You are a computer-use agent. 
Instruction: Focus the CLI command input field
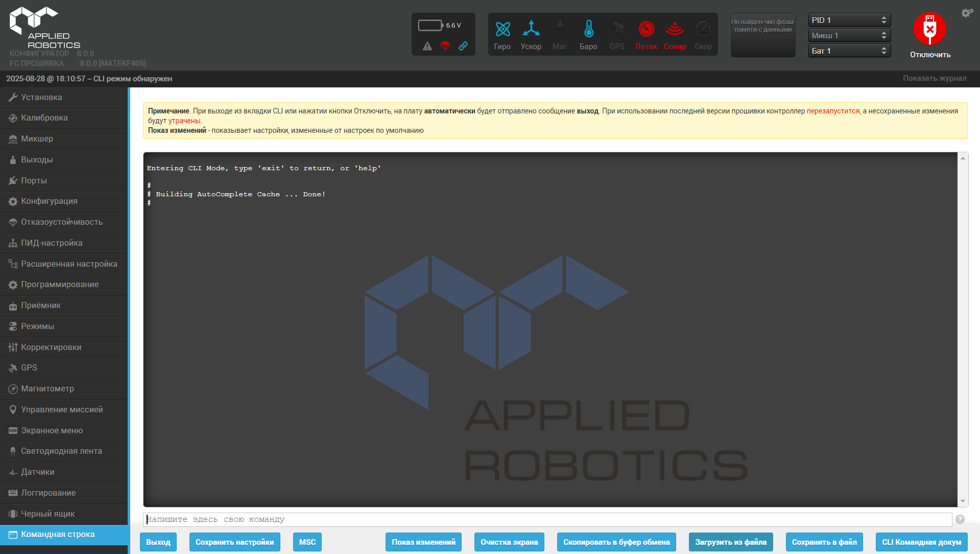(547, 519)
